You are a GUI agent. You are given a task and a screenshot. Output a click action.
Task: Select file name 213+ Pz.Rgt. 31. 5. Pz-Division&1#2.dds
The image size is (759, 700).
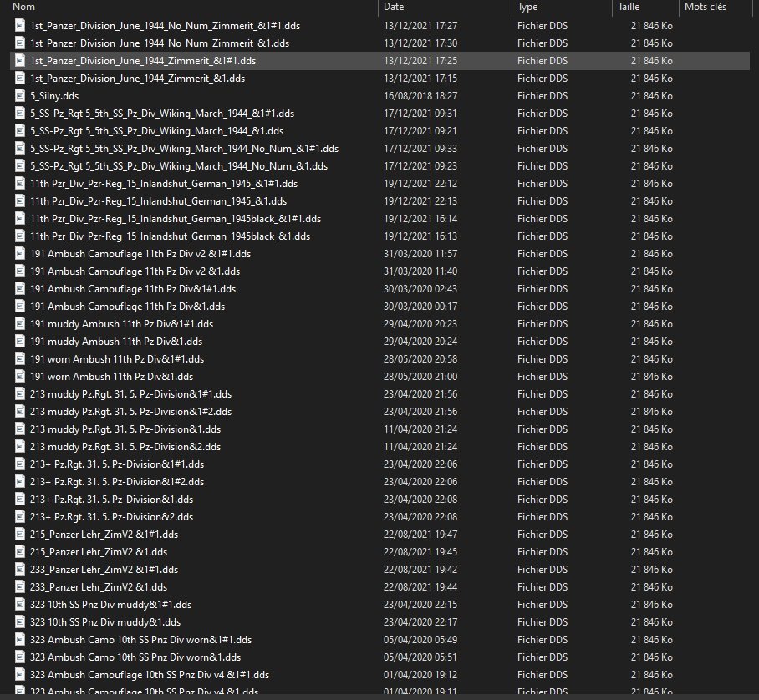117,481
